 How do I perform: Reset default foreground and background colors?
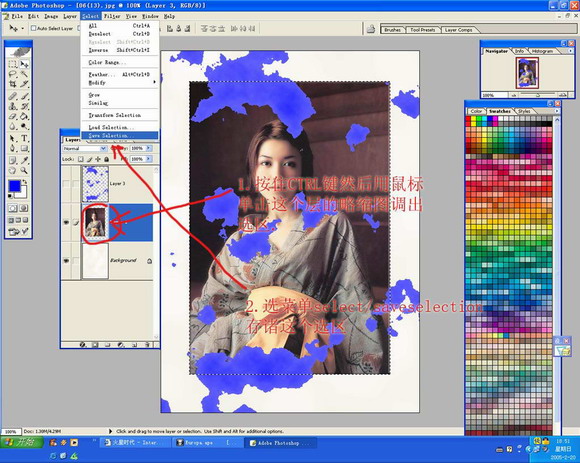(10, 197)
